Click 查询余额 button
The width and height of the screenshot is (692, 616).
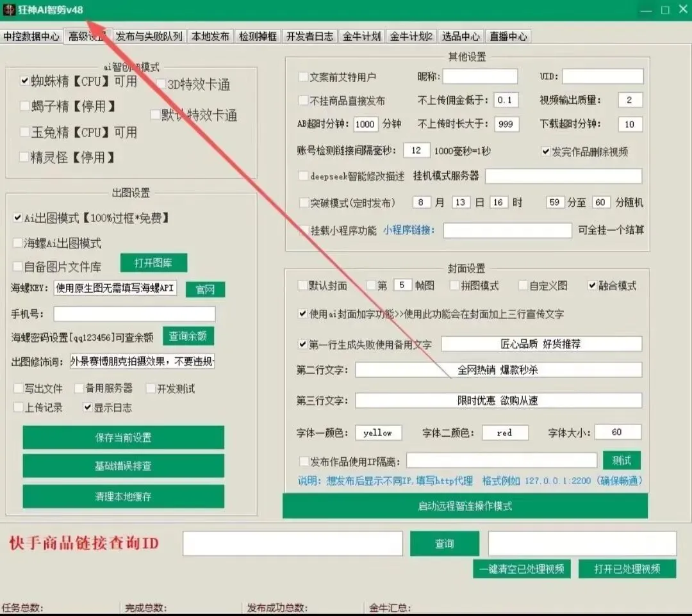(x=188, y=336)
